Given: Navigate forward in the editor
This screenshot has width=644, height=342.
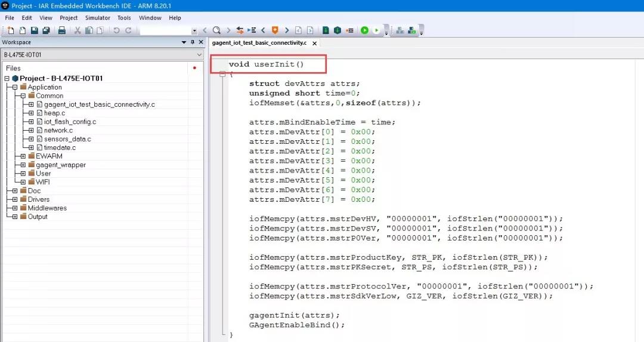Looking at the screenshot, I should point(310,30).
